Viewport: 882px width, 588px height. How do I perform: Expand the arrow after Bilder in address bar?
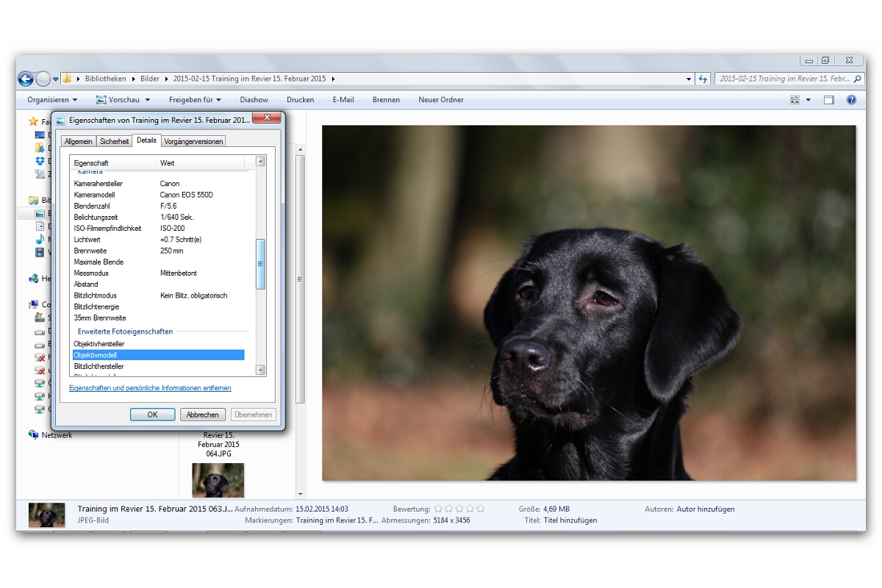[x=167, y=79]
